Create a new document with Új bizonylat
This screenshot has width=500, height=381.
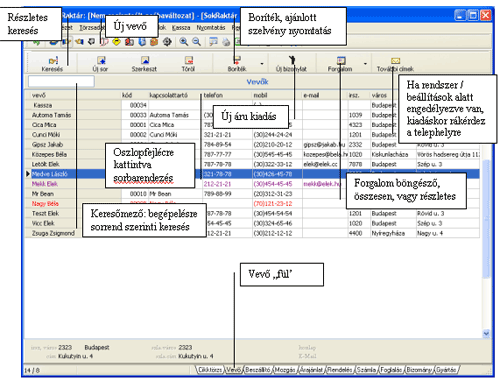point(291,64)
